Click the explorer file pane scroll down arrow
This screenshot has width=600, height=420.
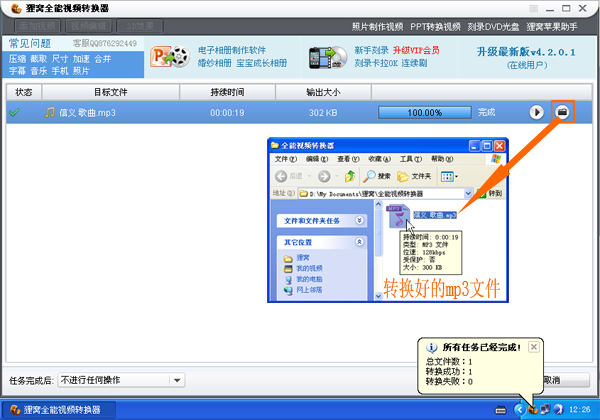pos(378,296)
